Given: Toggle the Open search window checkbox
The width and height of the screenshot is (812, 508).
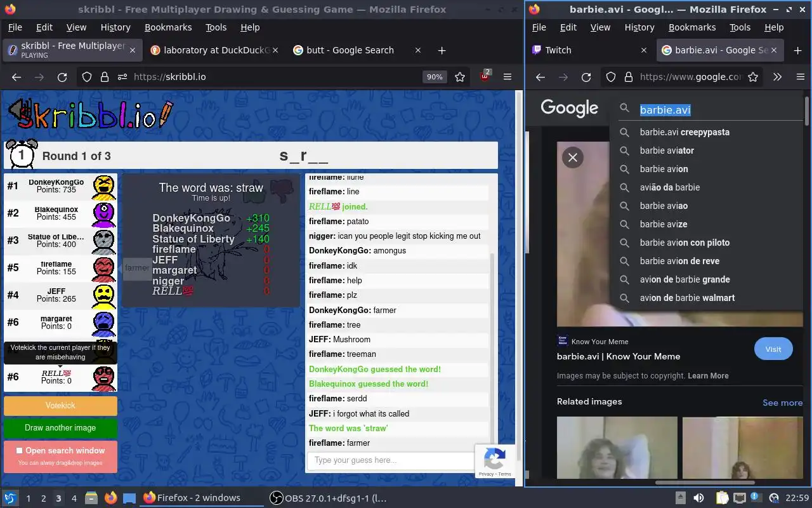Looking at the screenshot, I should click(x=19, y=451).
